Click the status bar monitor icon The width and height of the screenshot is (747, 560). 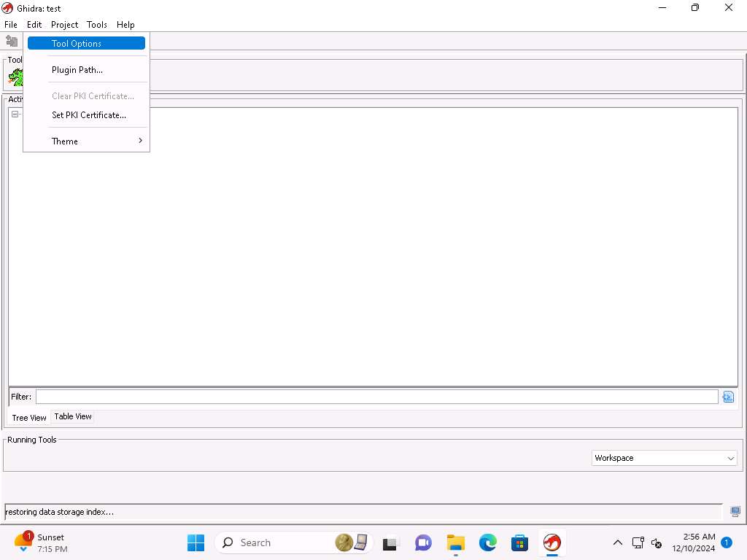tap(735, 512)
